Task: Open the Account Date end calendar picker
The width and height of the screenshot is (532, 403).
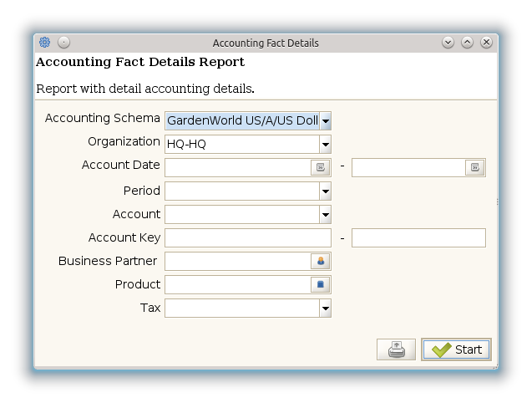Action: pyautogui.click(x=474, y=167)
